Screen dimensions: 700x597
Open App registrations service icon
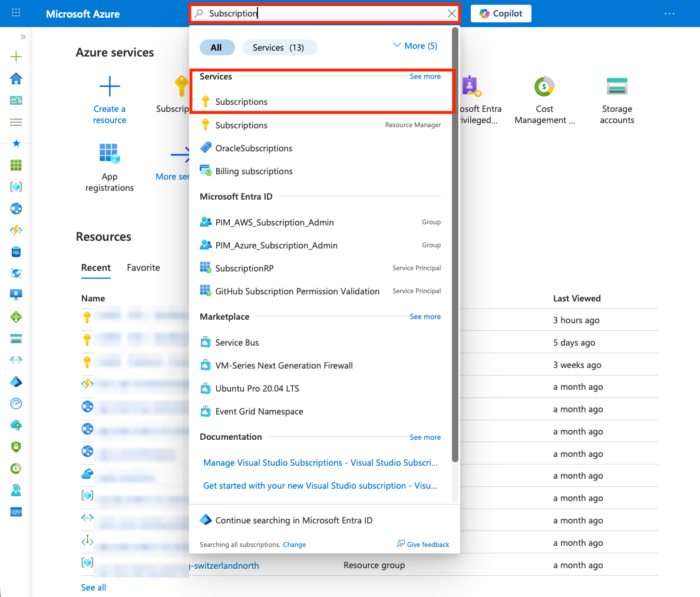tap(110, 154)
